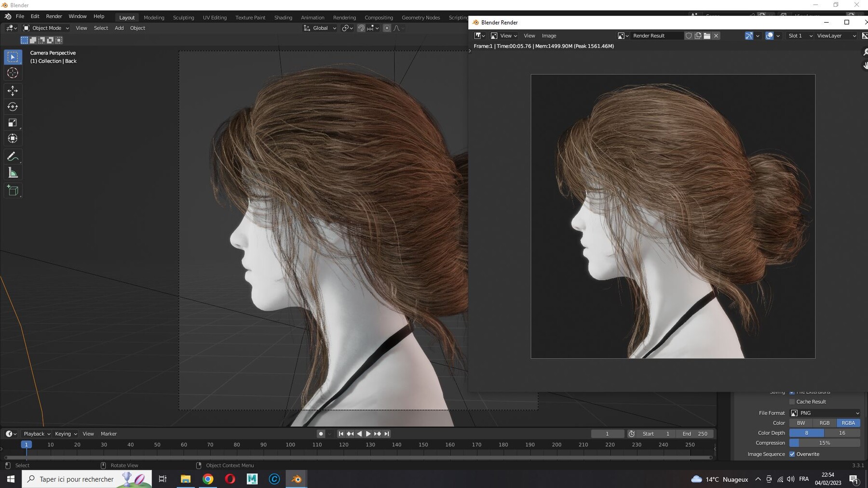Open Global transform orientation dropdown
The height and width of the screenshot is (488, 868).
[x=320, y=28]
